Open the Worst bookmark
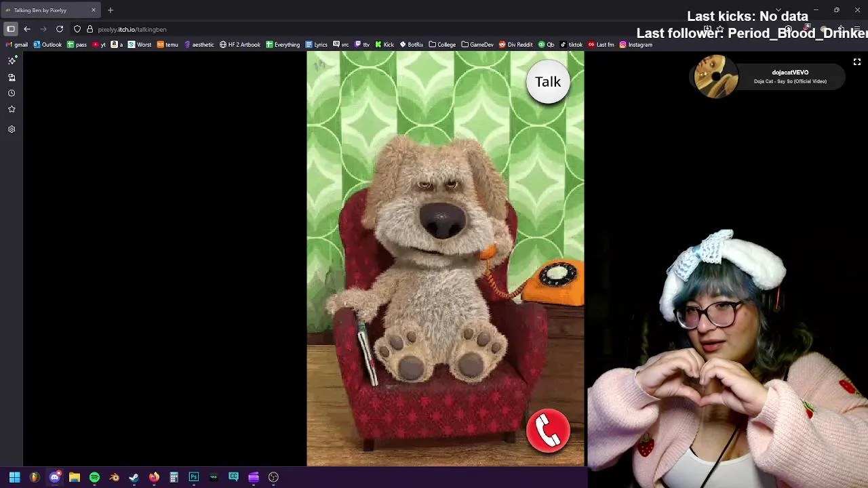 click(x=140, y=45)
